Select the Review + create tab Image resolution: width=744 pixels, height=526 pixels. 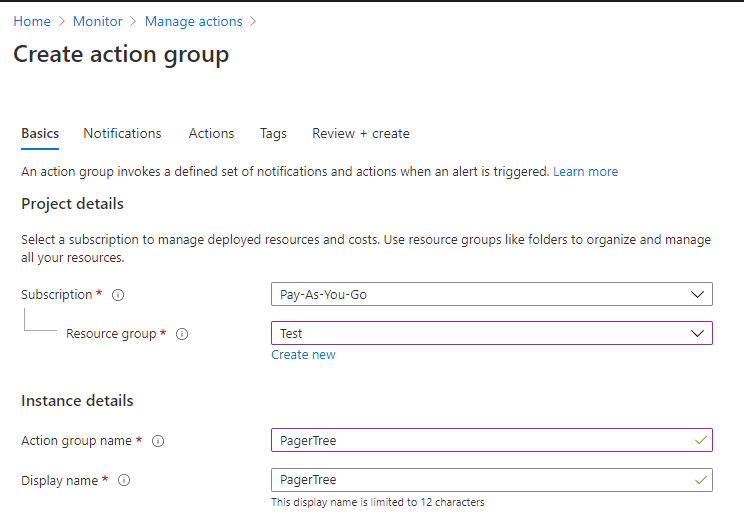pyautogui.click(x=360, y=133)
